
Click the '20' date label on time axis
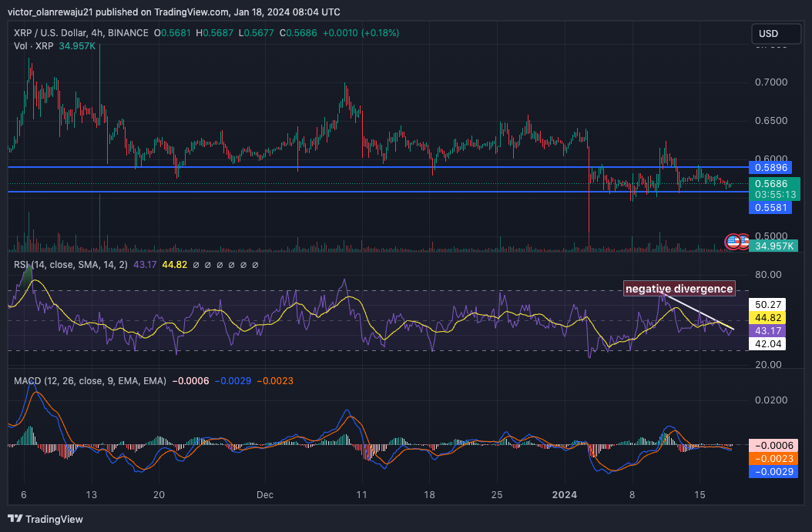(159, 495)
